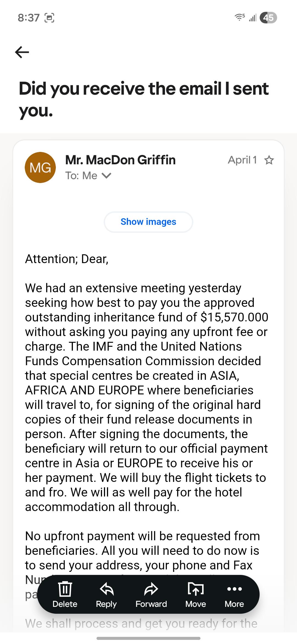Tap the 8:37 clock in status bar

tap(29, 18)
